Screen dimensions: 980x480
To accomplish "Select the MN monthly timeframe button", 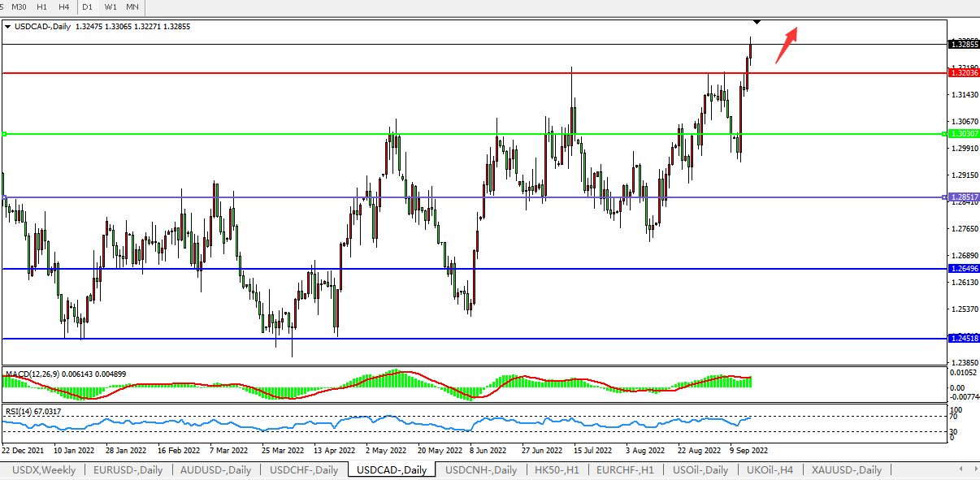I will (x=132, y=6).
